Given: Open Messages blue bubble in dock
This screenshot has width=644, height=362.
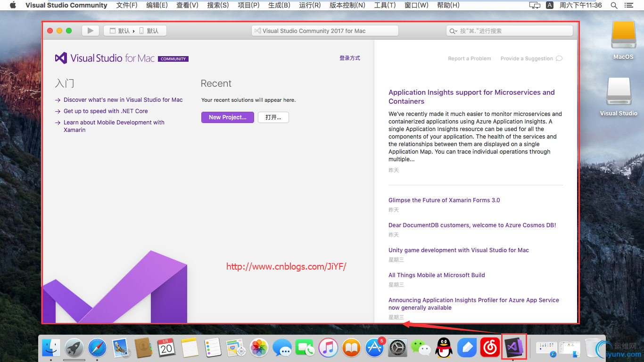Looking at the screenshot, I should 282,348.
